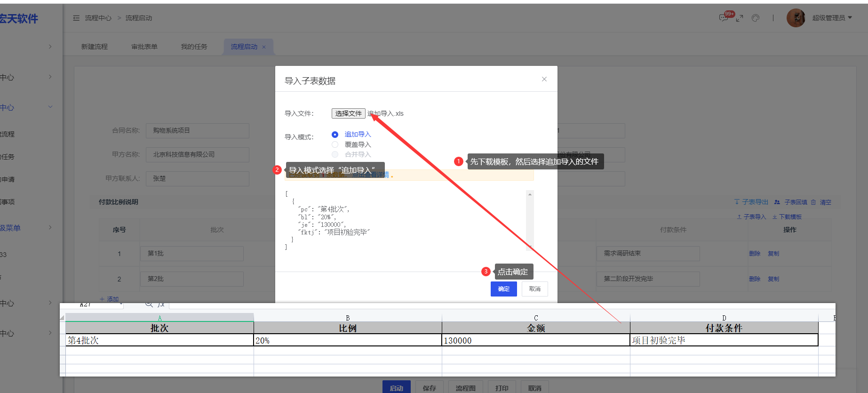Image resolution: width=868 pixels, height=393 pixels.
Task: Switch to the 审批表单 tab
Action: (x=144, y=47)
